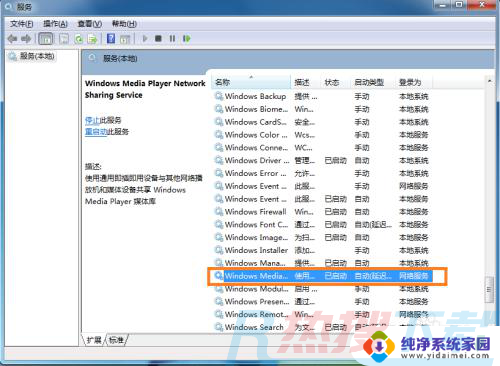Select the Windows CardS... service row
Screen dimensions: 500x366
[x=322, y=122]
